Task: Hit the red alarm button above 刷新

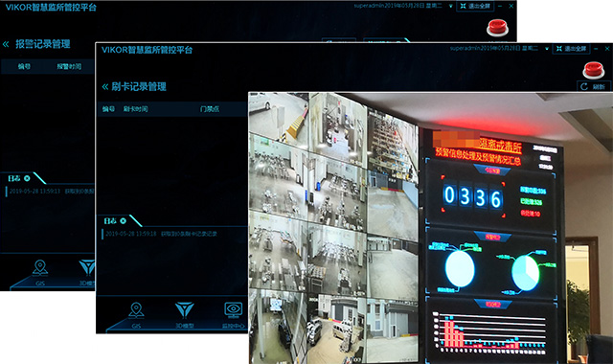Action: point(594,70)
